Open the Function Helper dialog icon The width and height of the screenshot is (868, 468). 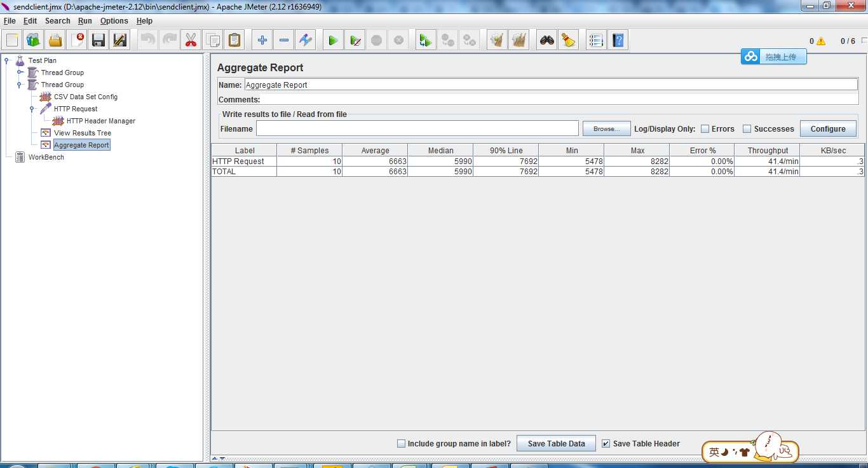[x=596, y=41]
